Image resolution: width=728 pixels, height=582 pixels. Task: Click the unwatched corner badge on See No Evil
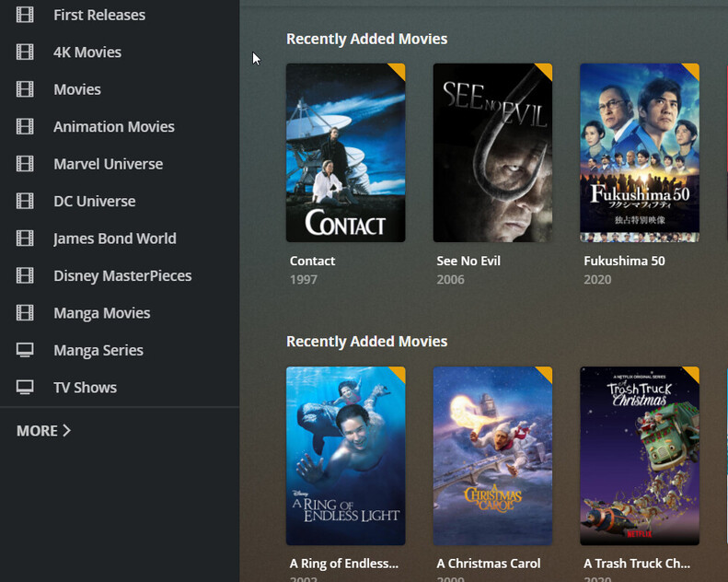click(546, 70)
